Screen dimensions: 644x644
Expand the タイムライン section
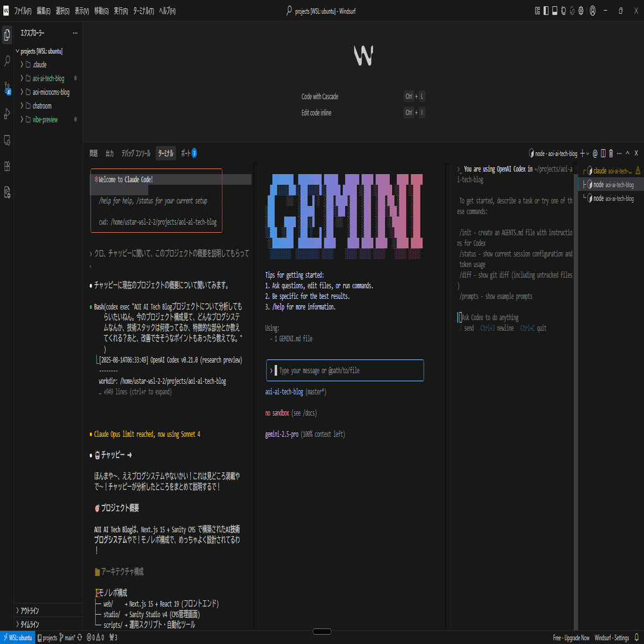[x=48, y=624]
